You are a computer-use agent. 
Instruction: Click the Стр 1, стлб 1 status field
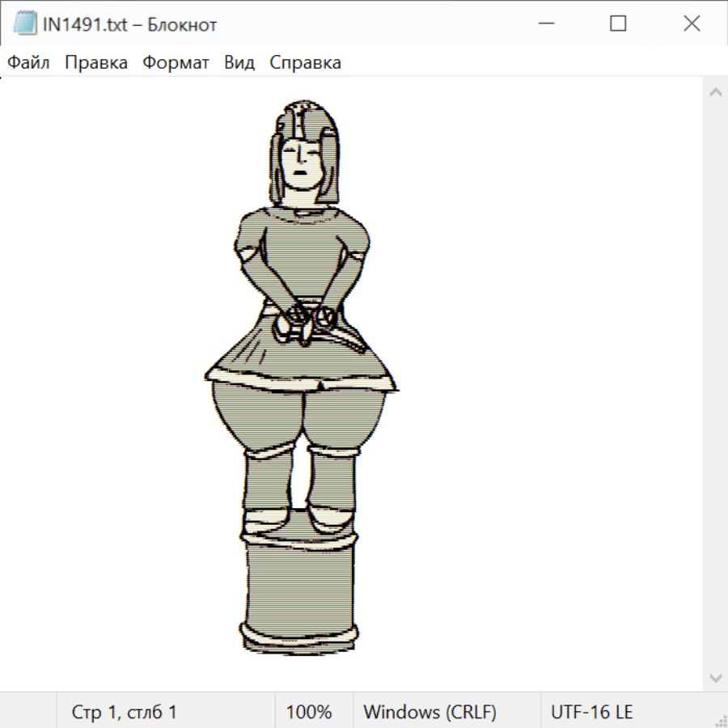(124, 712)
